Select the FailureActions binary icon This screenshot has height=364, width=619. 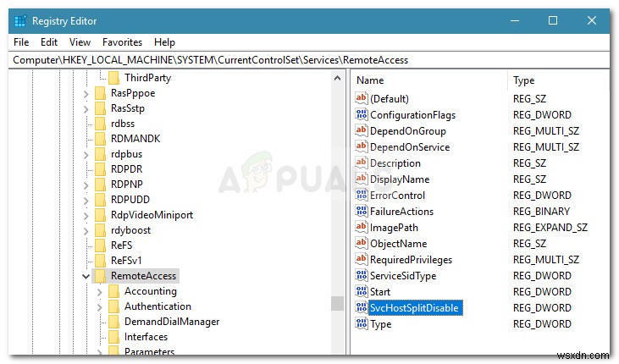362,212
